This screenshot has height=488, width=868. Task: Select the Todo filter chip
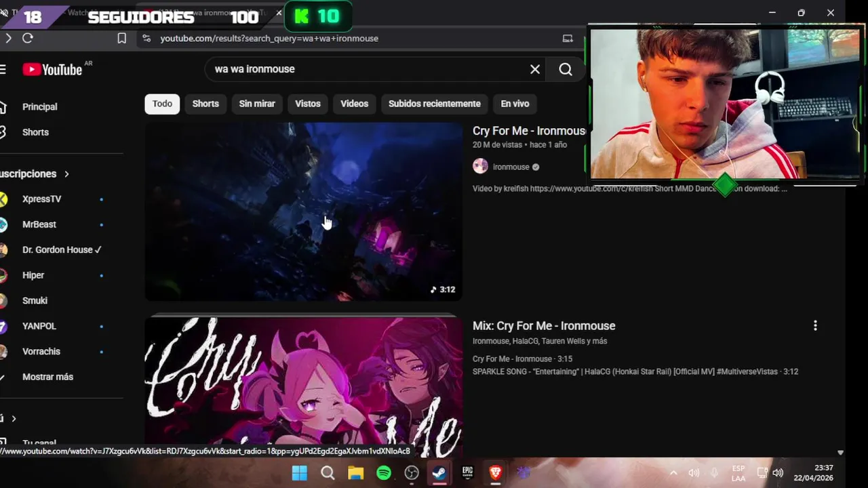pos(162,104)
